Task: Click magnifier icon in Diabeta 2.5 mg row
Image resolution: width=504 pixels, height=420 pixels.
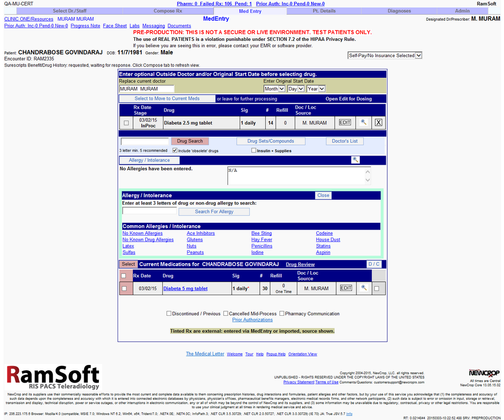Action: point(363,122)
